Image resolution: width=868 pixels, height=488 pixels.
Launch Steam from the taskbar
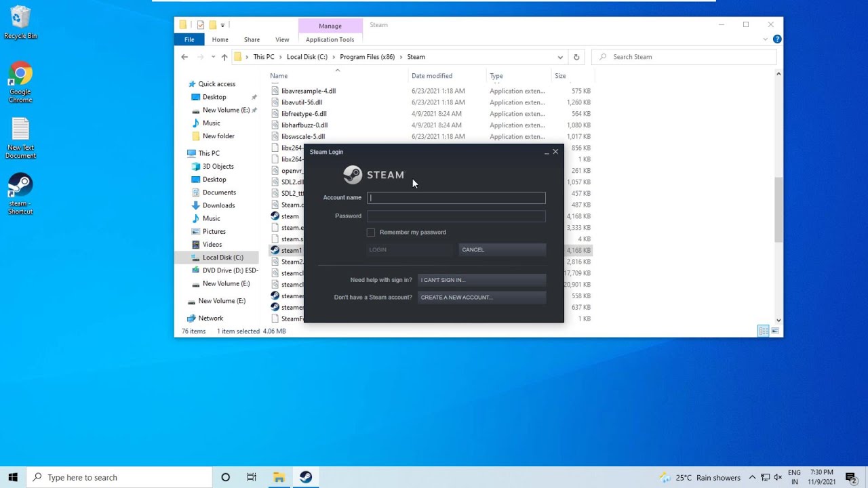(305, 477)
